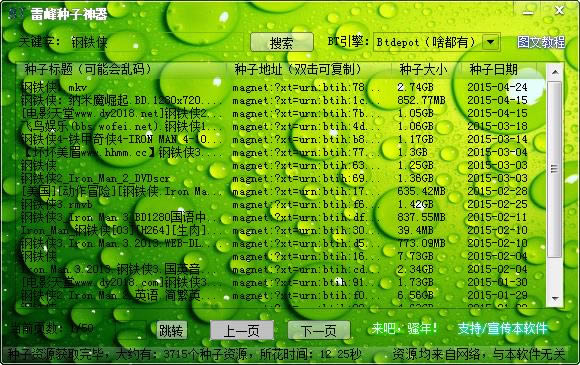Click the 来吧，骚年! link
This screenshot has height=365, width=580.
click(x=405, y=328)
